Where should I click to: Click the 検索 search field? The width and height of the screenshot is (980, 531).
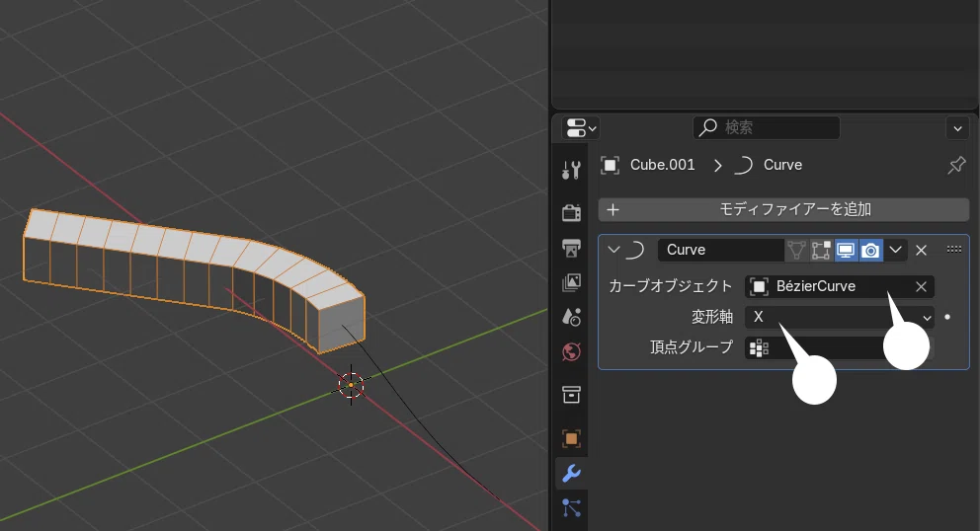(767, 127)
